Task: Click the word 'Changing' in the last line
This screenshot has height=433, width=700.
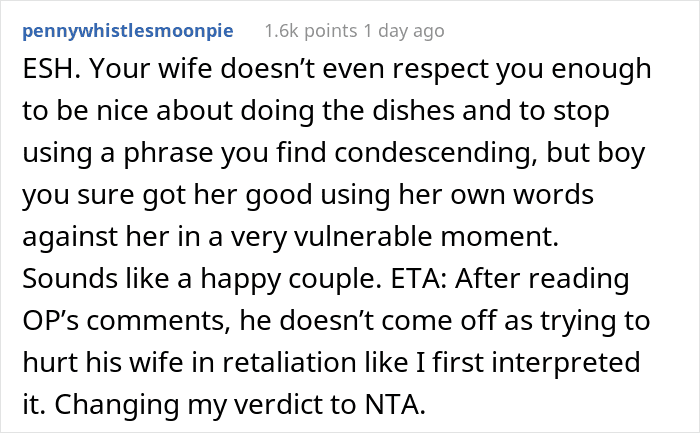Action: pyautogui.click(x=117, y=406)
